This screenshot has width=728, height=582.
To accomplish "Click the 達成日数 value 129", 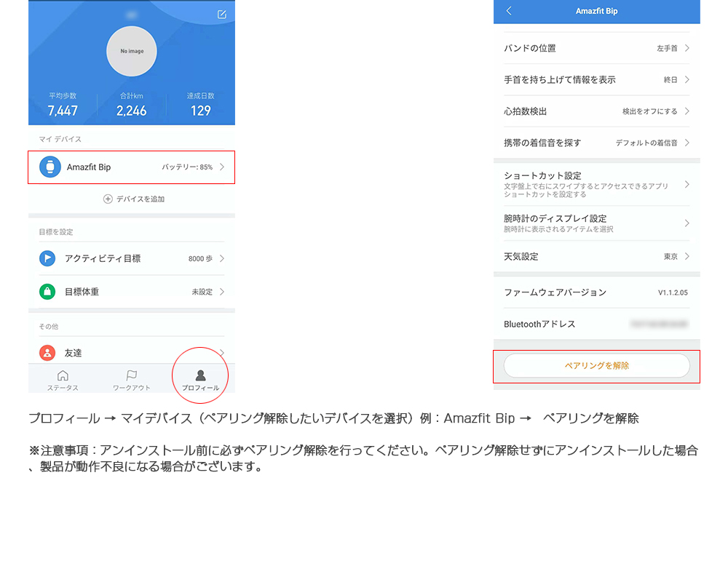I will (201, 111).
